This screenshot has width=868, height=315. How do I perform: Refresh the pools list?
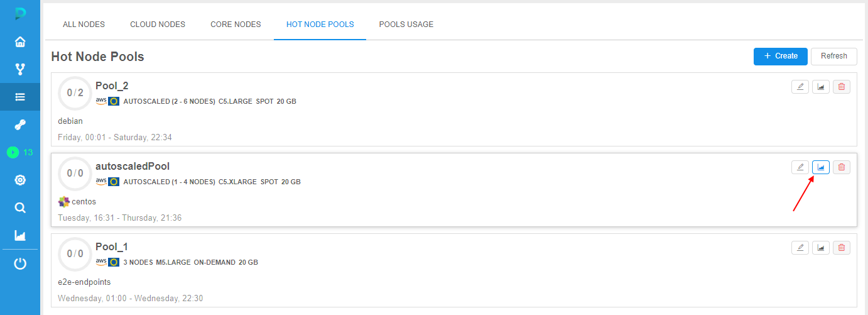point(834,56)
